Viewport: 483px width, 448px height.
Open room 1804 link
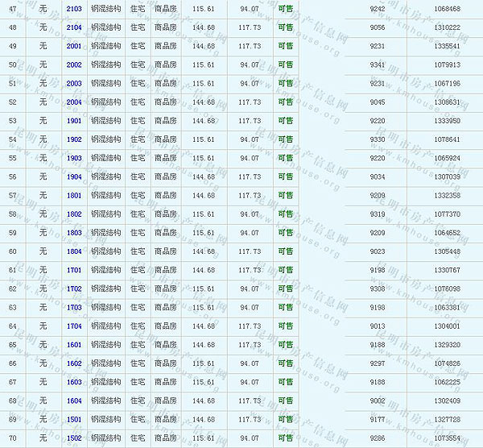pyautogui.click(x=74, y=251)
